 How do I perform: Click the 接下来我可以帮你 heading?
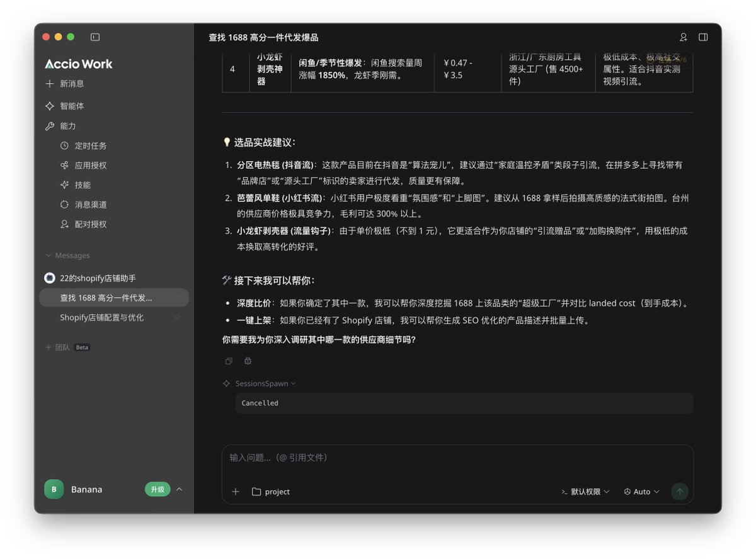[x=268, y=280]
